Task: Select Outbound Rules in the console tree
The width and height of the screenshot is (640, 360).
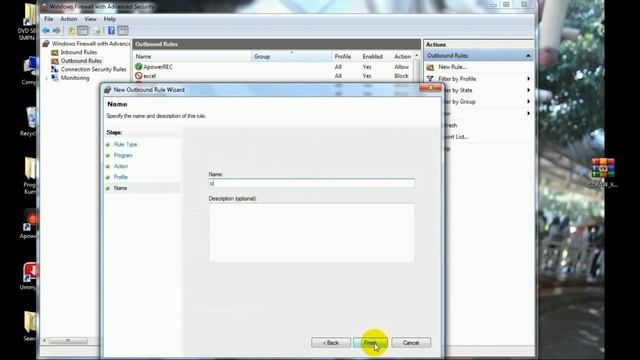Action: pyautogui.click(x=81, y=61)
